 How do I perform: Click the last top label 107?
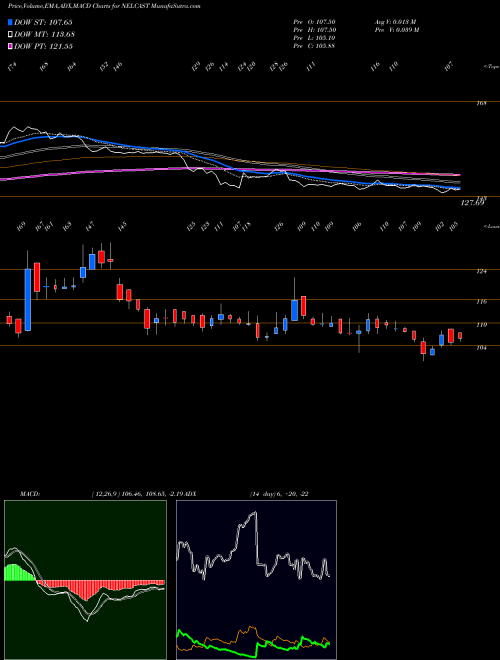coord(449,67)
